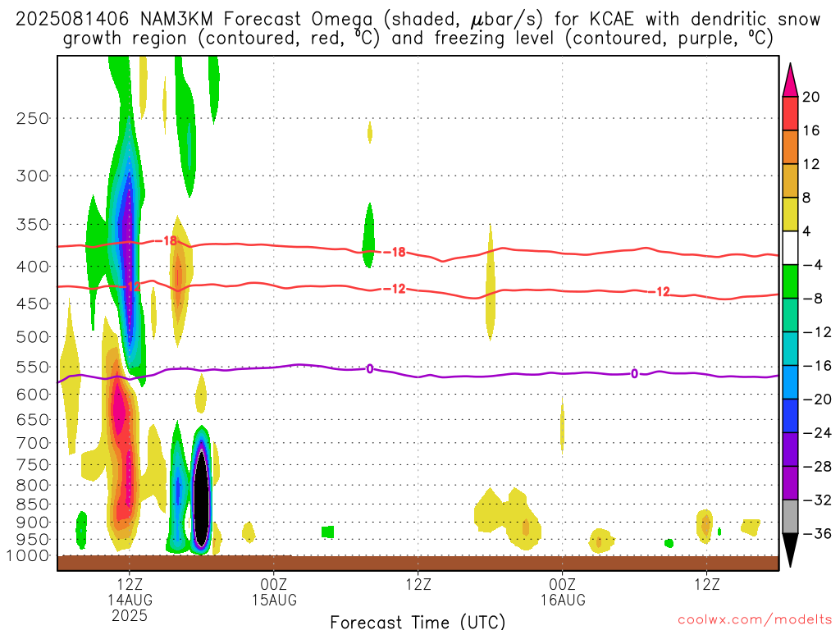Screen dimensions: 840x630
Task: Click the 00Z tick above 15AUG
Action: 274,584
